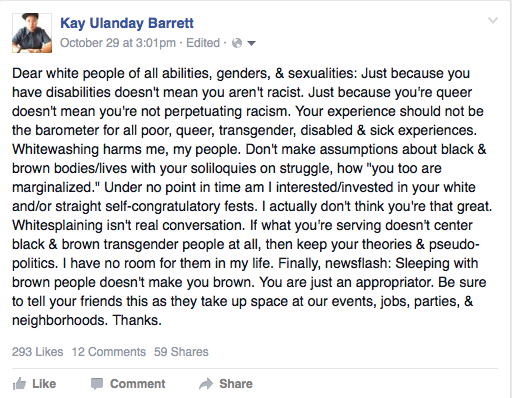Open the October 29 at 3:01pm timestamp
The image size is (512, 398).
(x=118, y=43)
